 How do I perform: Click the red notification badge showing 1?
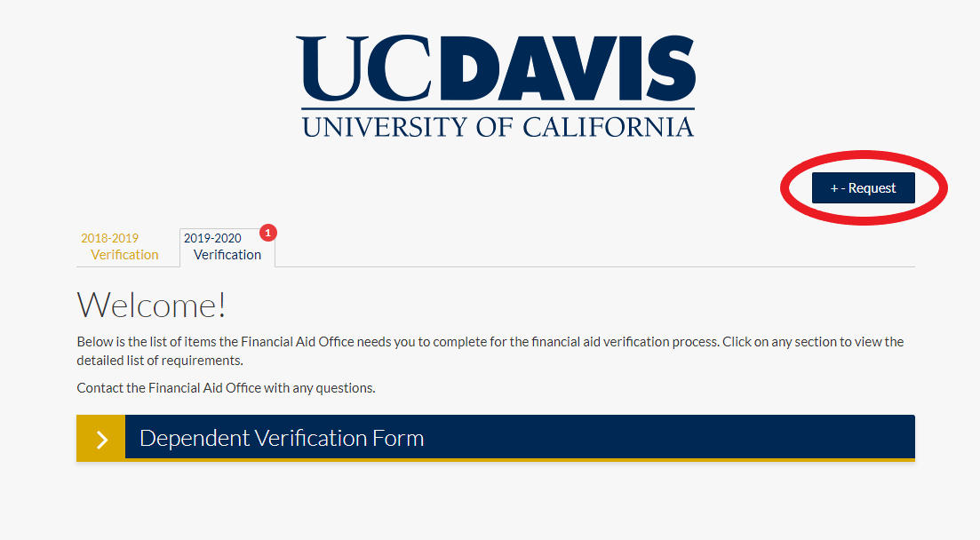click(268, 233)
